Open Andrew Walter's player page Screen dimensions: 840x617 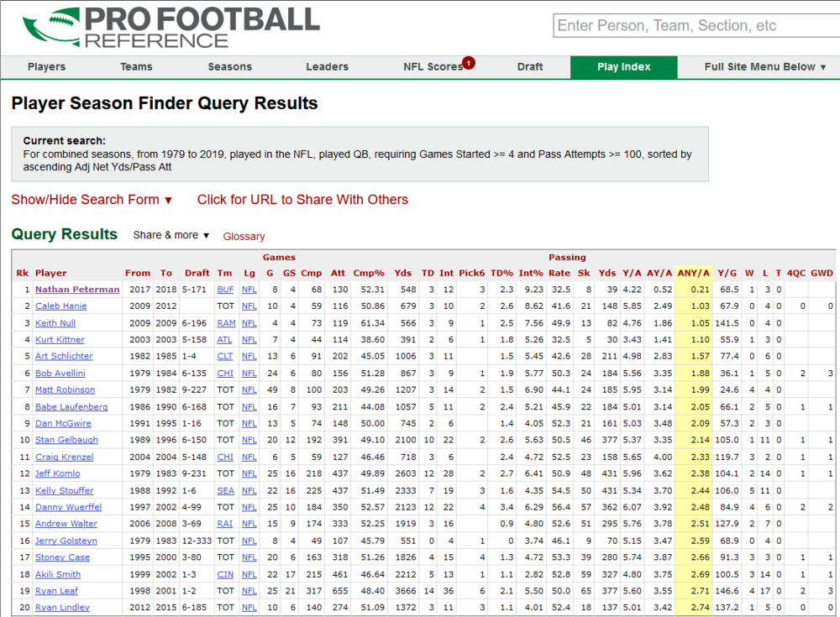pyautogui.click(x=66, y=523)
